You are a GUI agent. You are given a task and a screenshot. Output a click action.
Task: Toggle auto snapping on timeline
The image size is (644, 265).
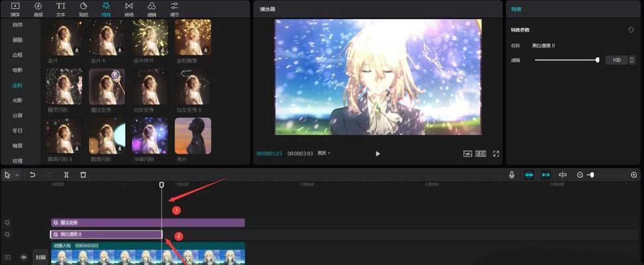546,175
